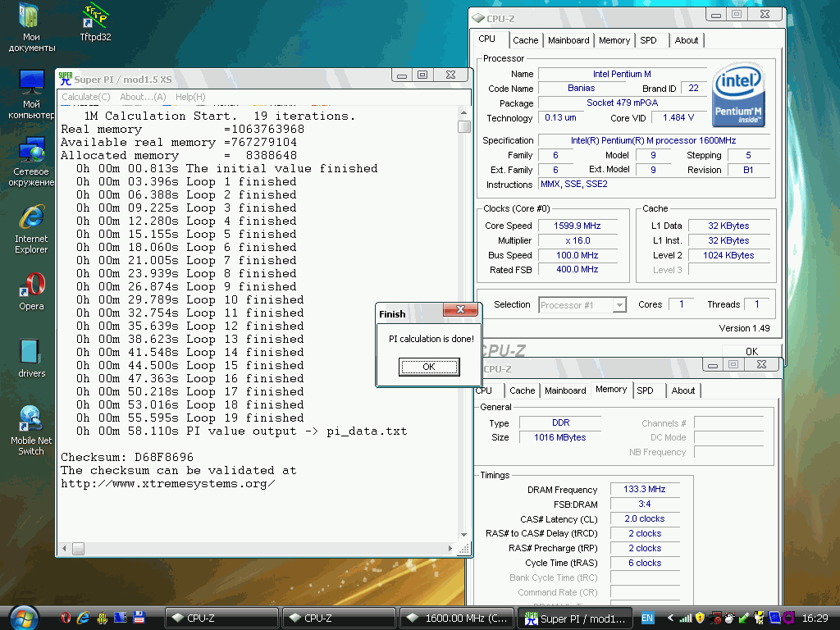Click the Intel Pentium M name field
Viewport: 840px width, 630px height.
622,74
